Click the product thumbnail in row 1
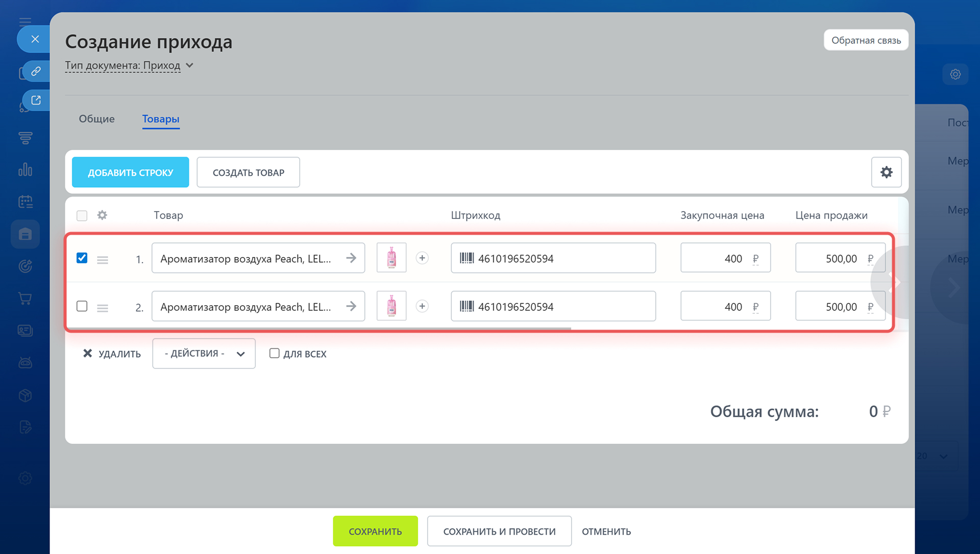 click(x=391, y=258)
